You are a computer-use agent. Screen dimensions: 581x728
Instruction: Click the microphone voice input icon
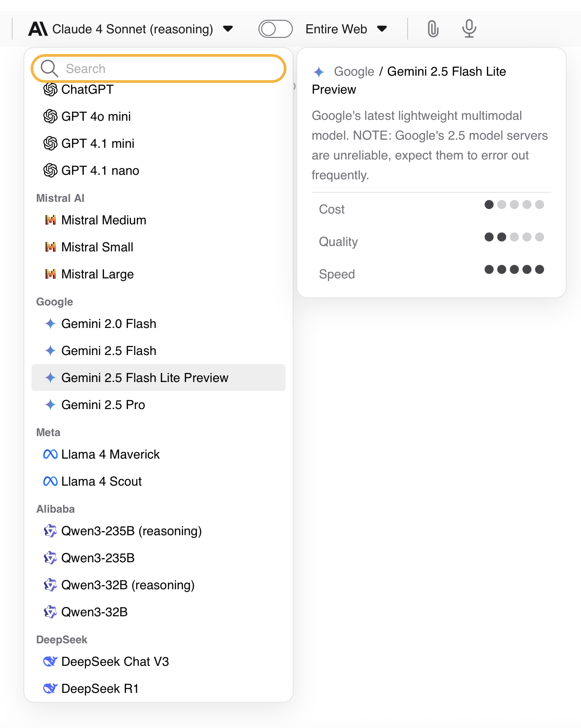[x=469, y=29]
